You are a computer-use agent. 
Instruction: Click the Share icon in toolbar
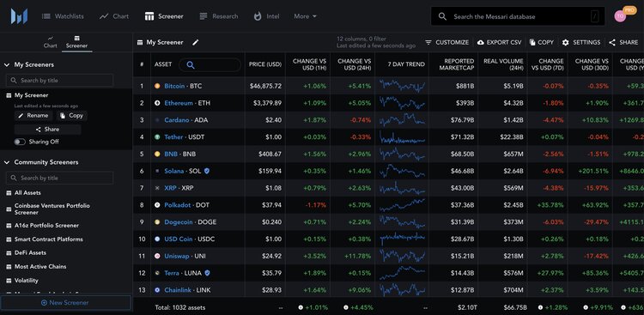612,42
